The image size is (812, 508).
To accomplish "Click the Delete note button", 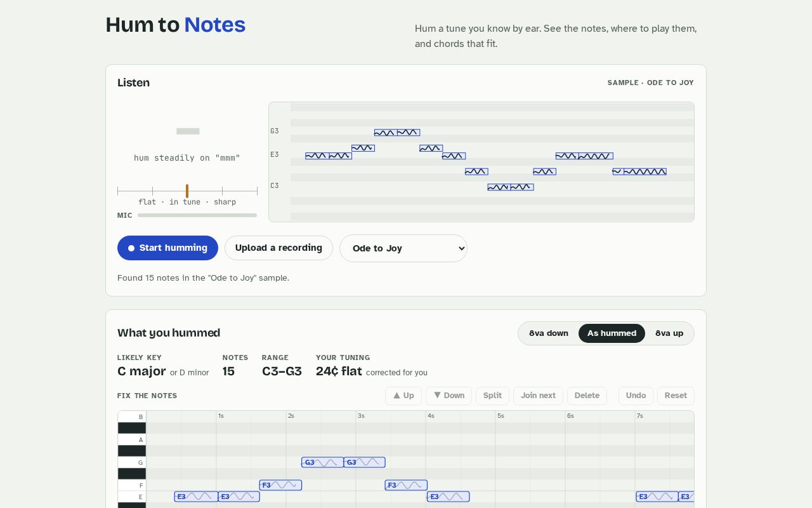I will pyautogui.click(x=587, y=396).
